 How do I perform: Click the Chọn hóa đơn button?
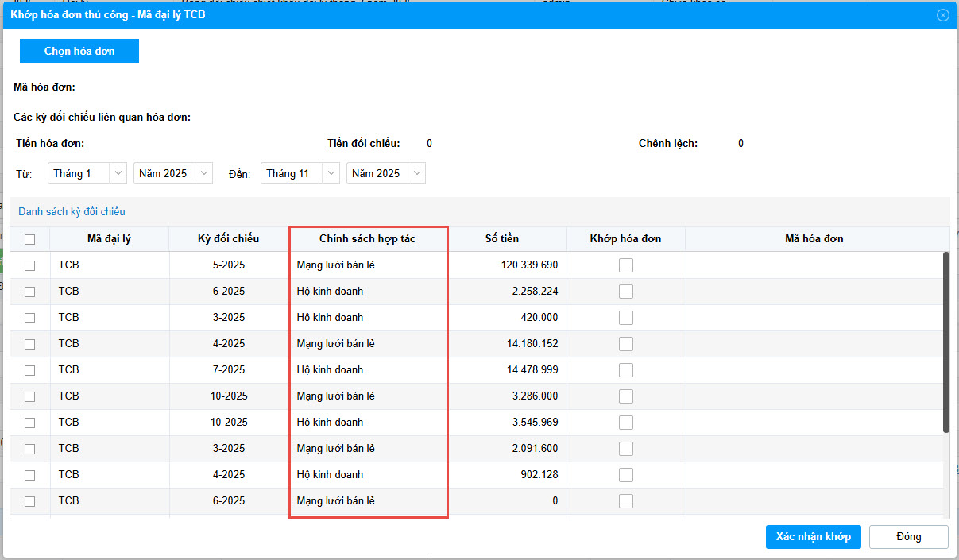(x=79, y=51)
